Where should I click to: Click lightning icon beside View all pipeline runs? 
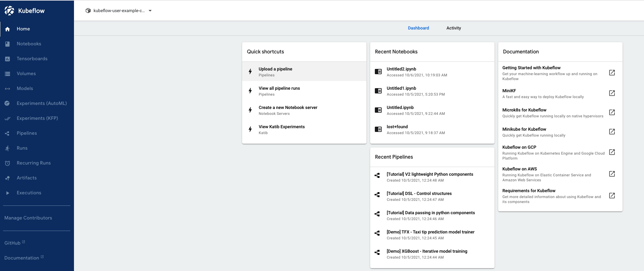click(250, 91)
